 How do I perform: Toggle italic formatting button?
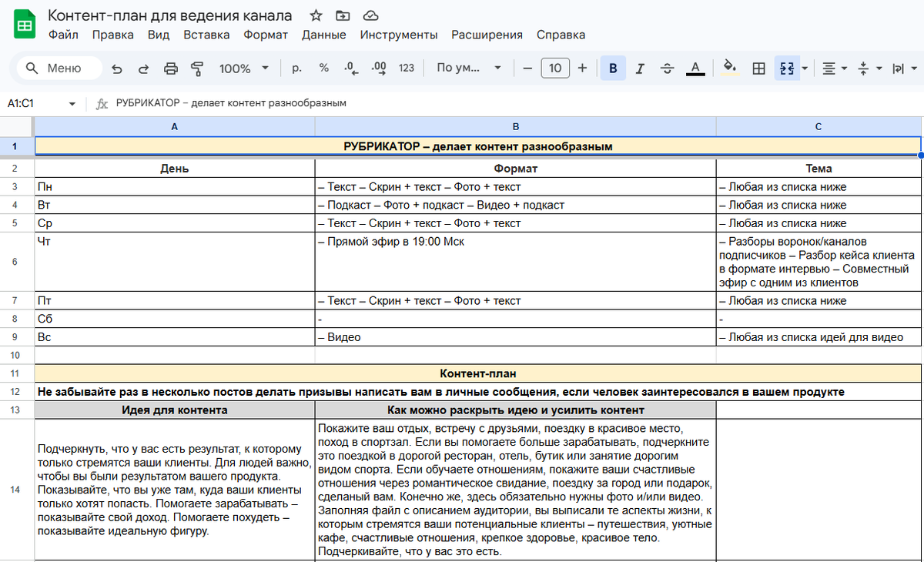tap(640, 69)
